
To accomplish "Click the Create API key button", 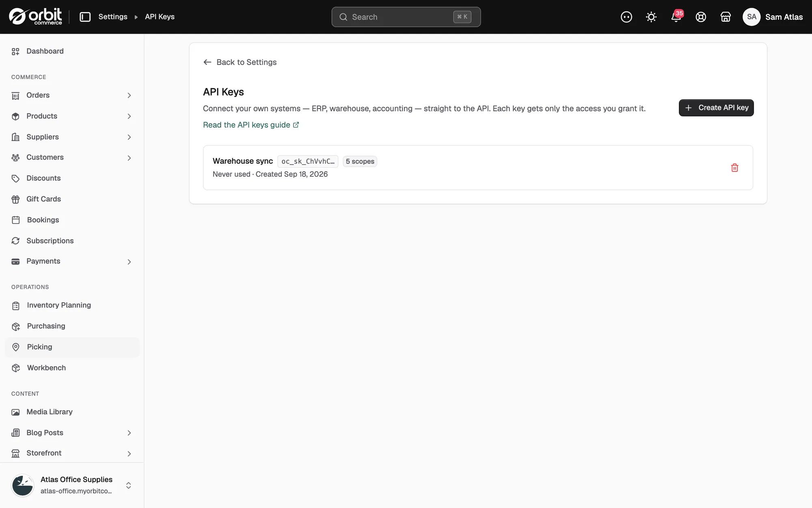I will click(x=716, y=108).
